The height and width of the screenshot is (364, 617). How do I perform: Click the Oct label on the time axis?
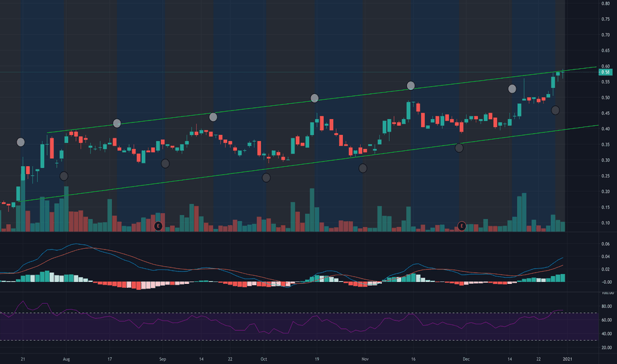263,359
